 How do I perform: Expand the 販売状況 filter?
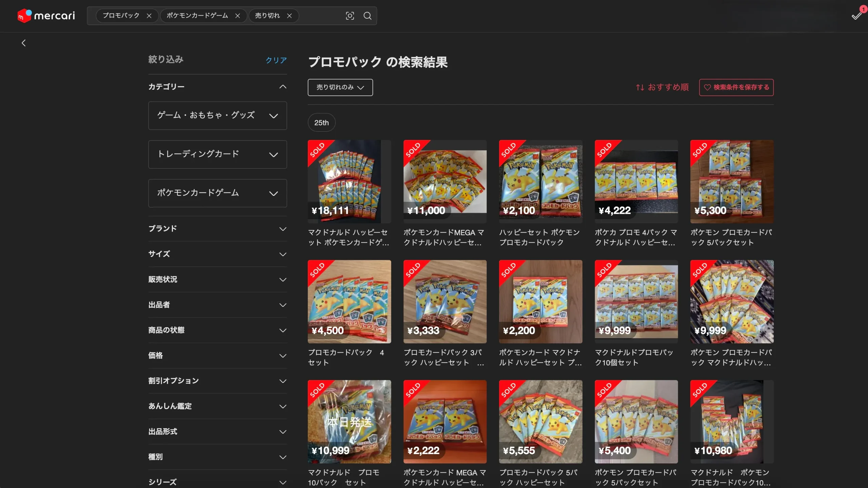click(x=218, y=280)
